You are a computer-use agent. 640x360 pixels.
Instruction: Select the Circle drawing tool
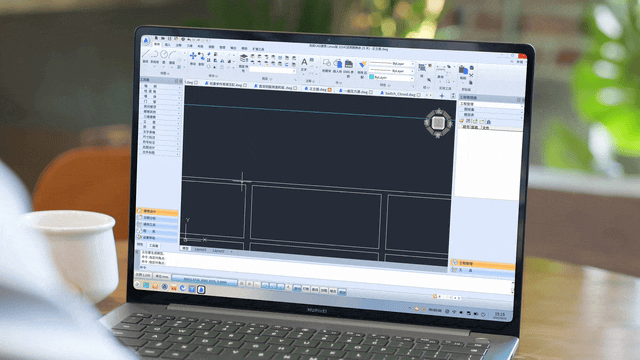[x=164, y=54]
